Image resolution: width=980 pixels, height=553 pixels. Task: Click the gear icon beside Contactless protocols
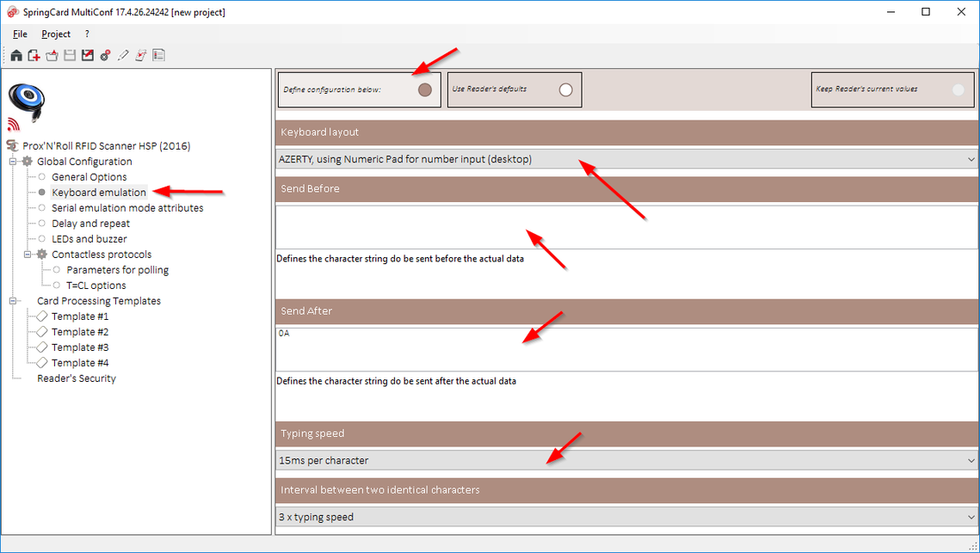coord(42,255)
